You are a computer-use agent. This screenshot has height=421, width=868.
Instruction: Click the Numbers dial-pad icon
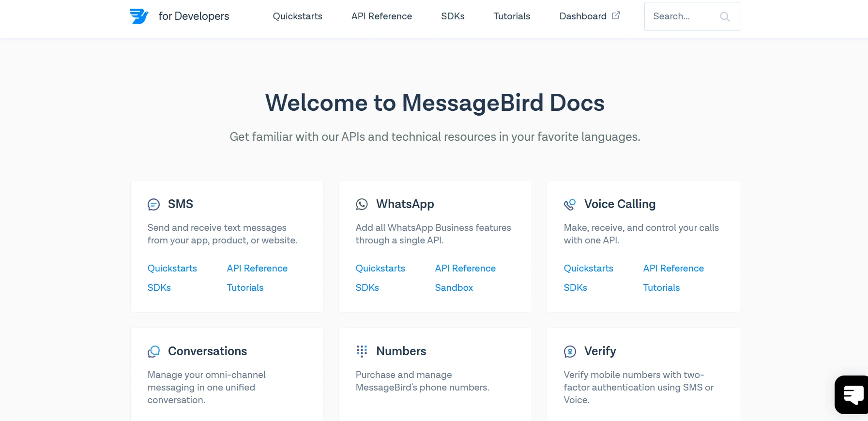(362, 351)
